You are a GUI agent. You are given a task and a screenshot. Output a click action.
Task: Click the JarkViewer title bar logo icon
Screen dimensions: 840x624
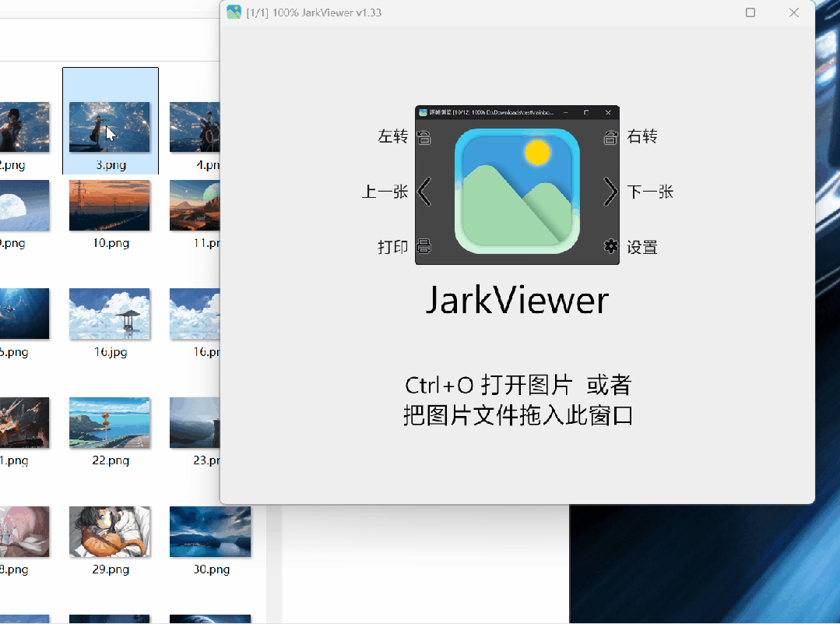(x=234, y=12)
